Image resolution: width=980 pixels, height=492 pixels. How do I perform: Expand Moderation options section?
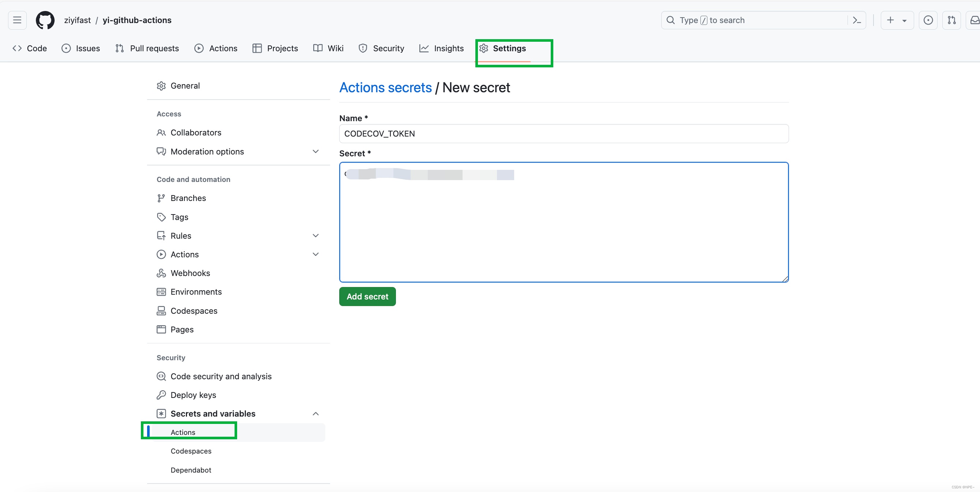(x=315, y=152)
